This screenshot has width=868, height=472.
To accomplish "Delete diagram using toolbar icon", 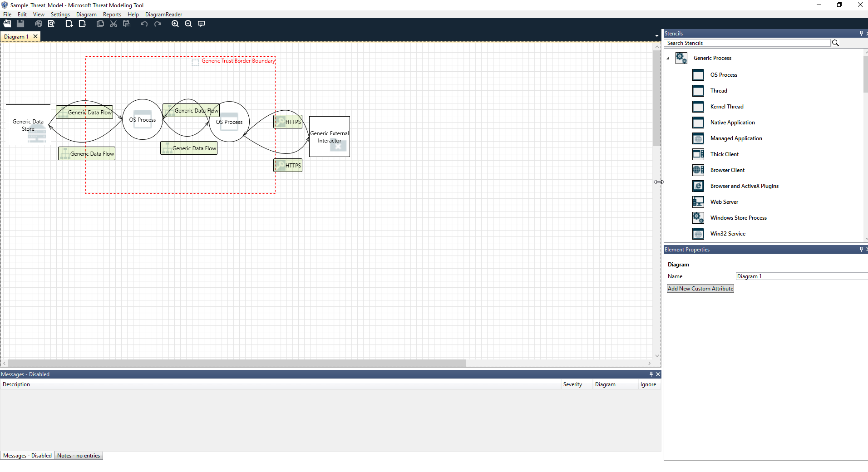I will 82,24.
